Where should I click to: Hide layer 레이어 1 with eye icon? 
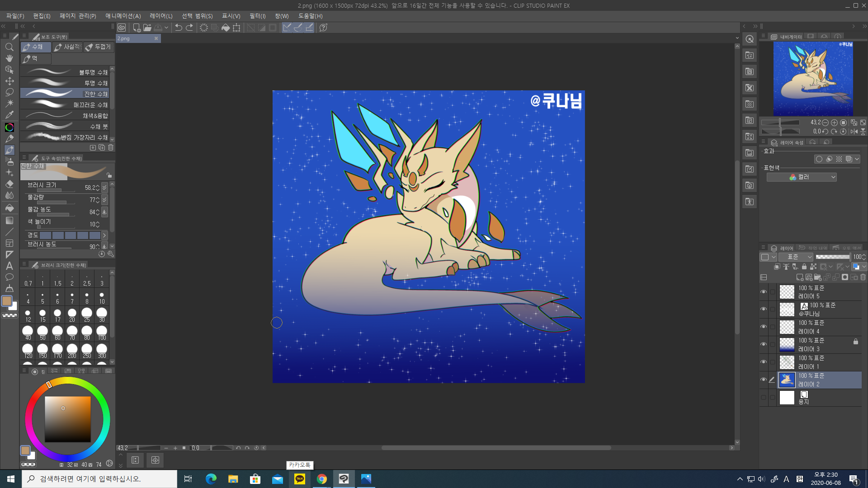point(764,362)
